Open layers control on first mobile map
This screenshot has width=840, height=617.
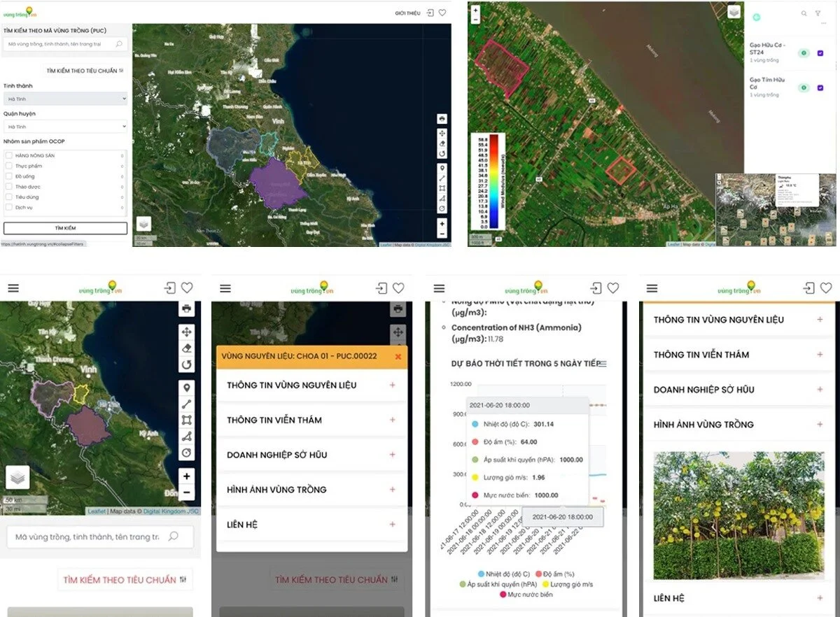click(17, 477)
